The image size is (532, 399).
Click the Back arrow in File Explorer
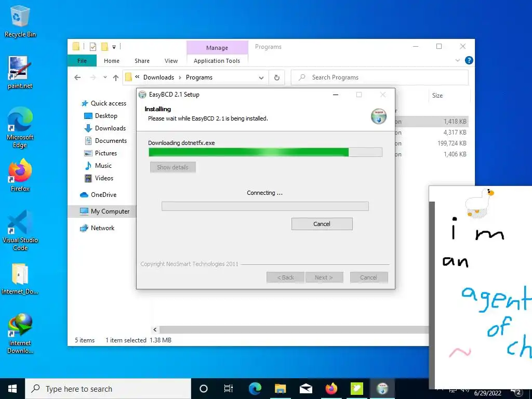click(77, 77)
